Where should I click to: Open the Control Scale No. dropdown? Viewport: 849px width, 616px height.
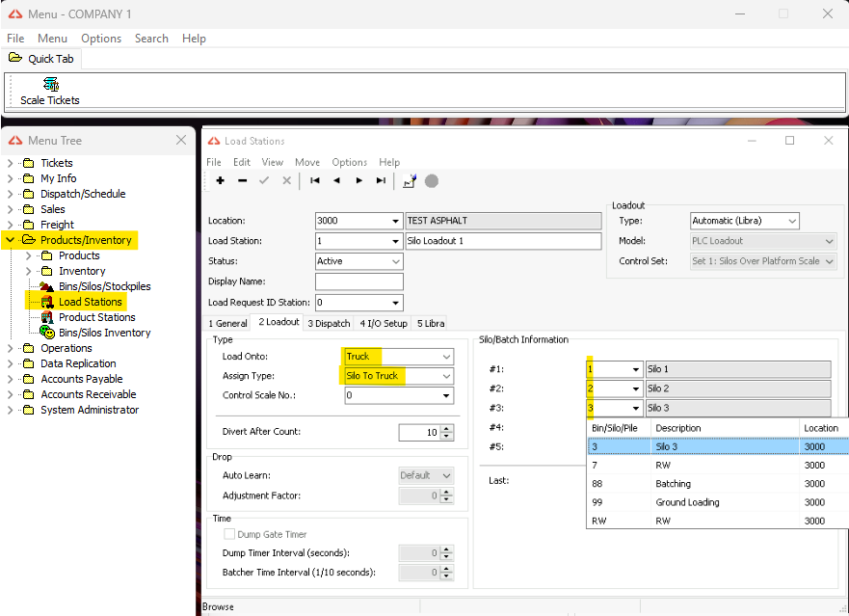coord(447,395)
